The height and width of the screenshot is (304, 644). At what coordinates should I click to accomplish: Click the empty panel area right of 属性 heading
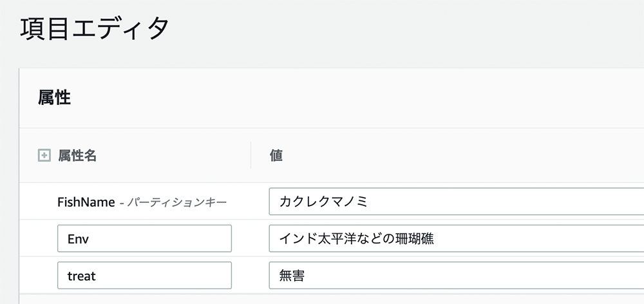357,98
